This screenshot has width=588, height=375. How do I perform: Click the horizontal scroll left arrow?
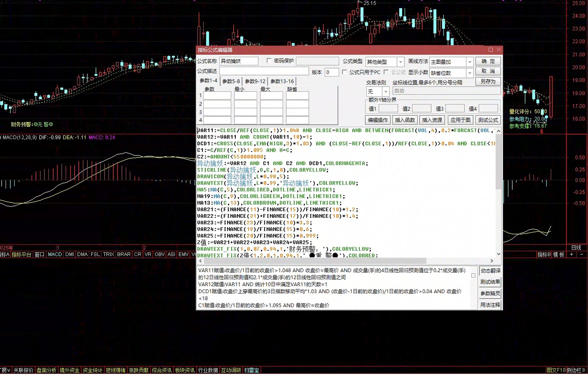201,261
